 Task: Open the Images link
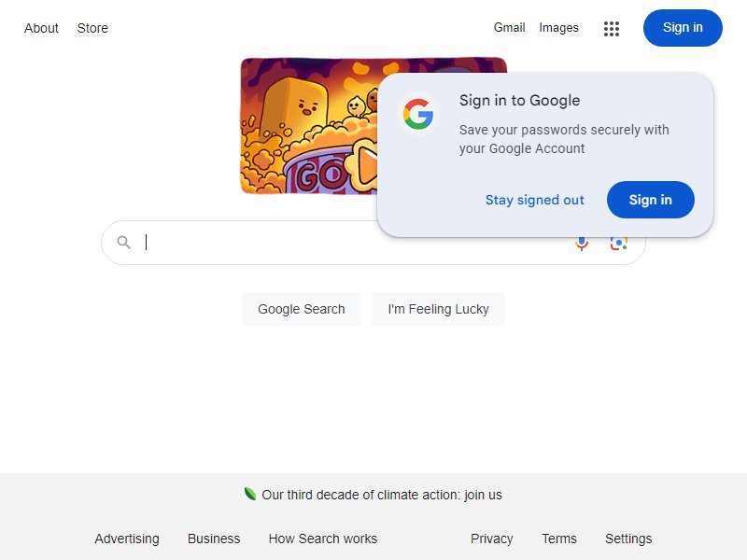(558, 28)
